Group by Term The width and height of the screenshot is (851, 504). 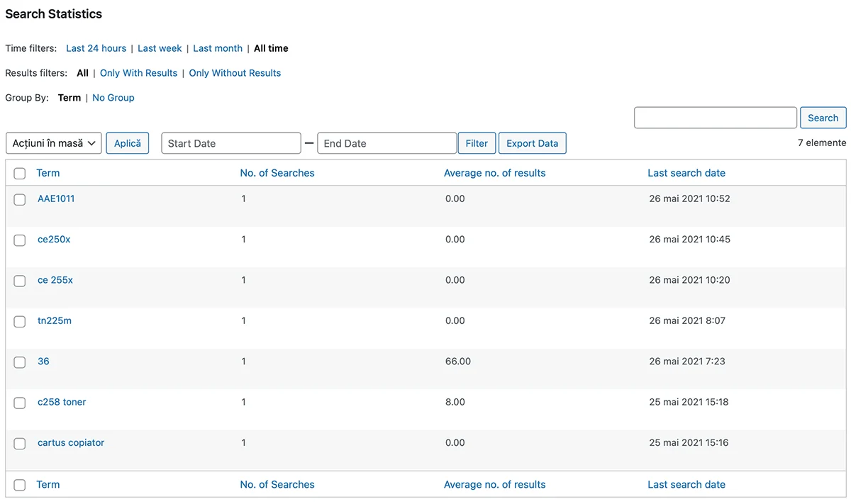pyautogui.click(x=69, y=98)
